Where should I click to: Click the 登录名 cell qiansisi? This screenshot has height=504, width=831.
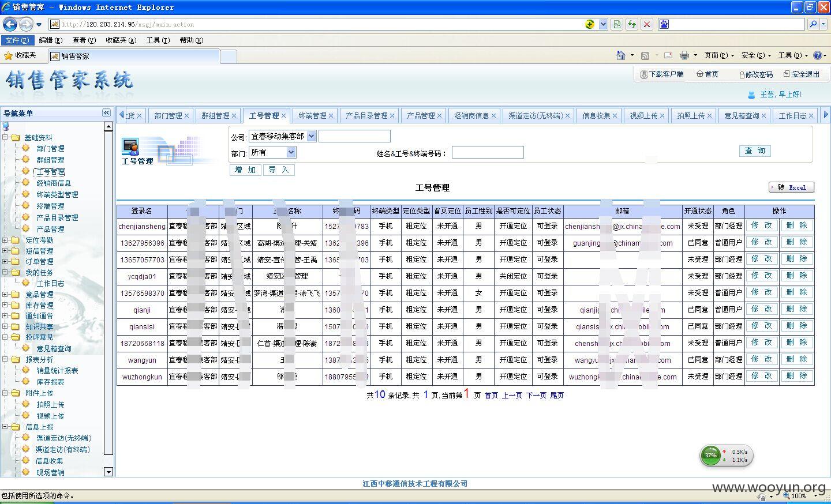[142, 326]
